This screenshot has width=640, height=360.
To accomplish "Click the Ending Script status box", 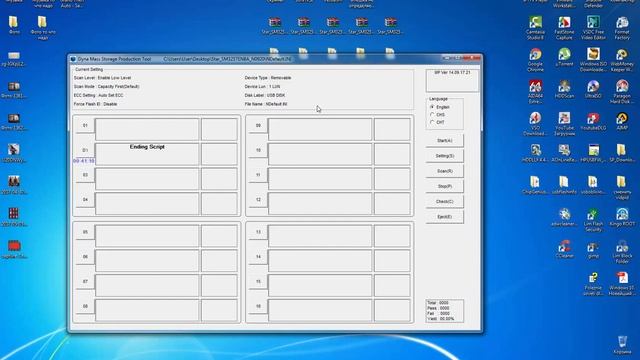I will click(x=147, y=154).
